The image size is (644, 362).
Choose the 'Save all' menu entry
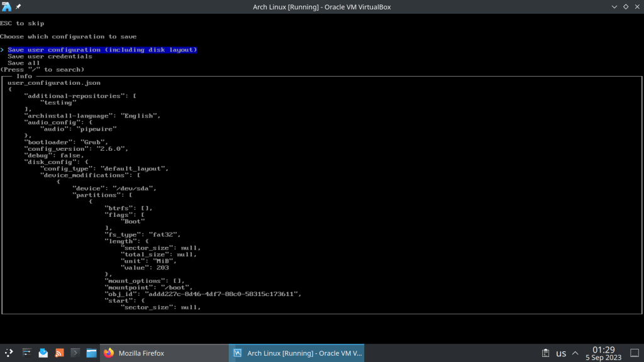pos(24,63)
